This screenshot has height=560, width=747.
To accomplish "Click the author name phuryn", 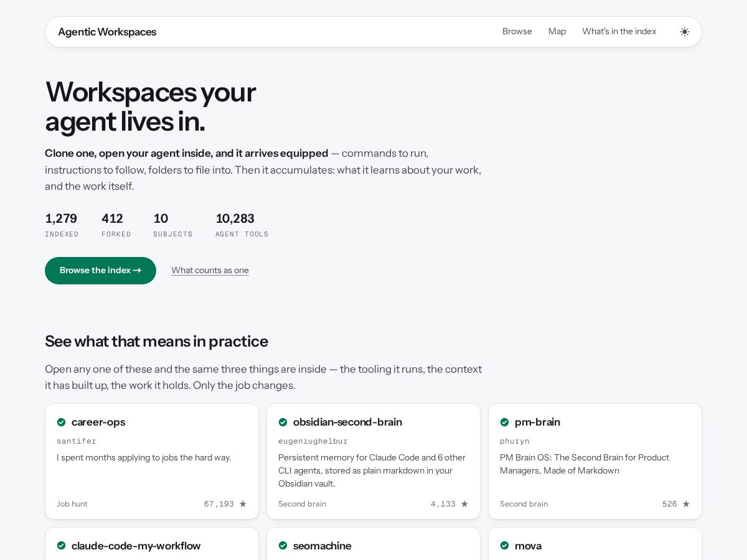I will tap(515, 441).
